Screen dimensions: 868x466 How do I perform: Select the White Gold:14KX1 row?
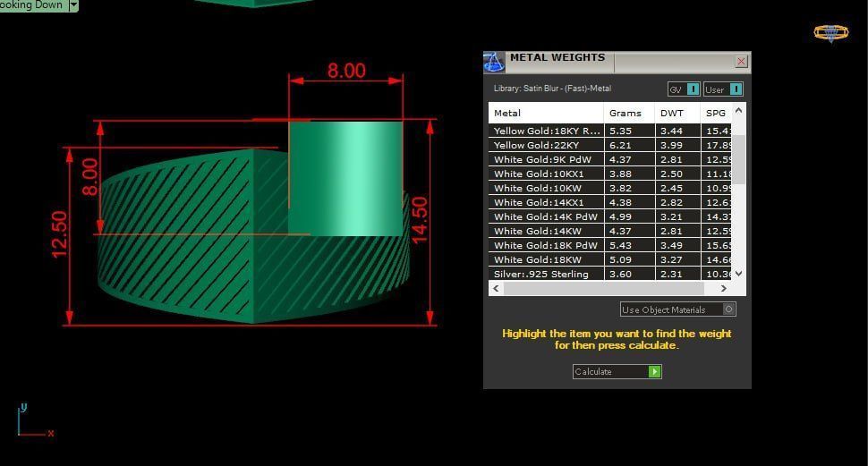610,202
